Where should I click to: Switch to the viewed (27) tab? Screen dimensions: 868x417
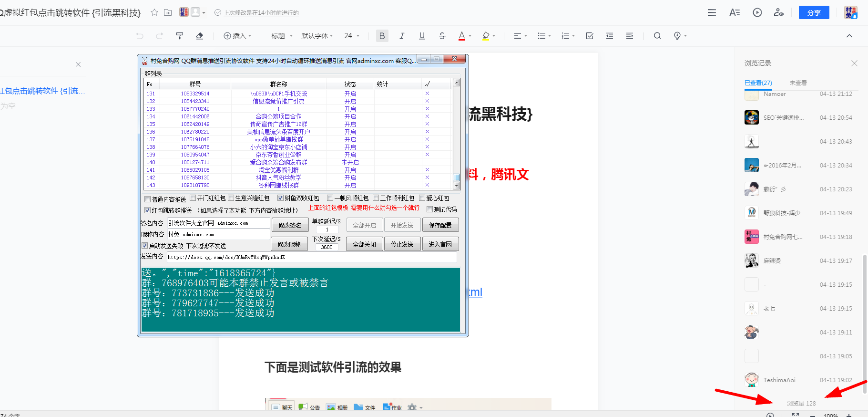pyautogui.click(x=758, y=83)
